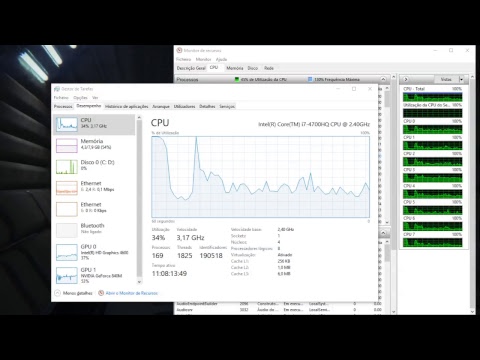Switch to Serviços tab
This screenshot has width=480, height=360.
tap(227, 106)
